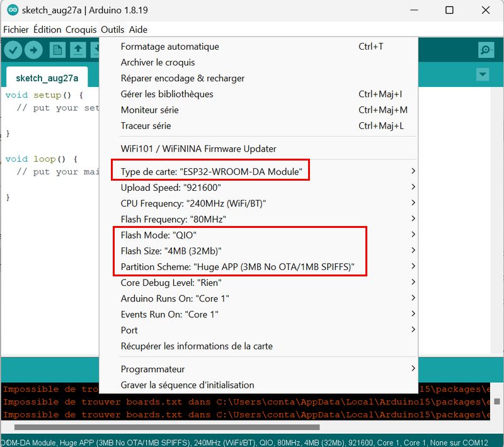504x447 pixels.
Task: Open the Serial Monitor magnifier icon
Action: [x=486, y=50]
